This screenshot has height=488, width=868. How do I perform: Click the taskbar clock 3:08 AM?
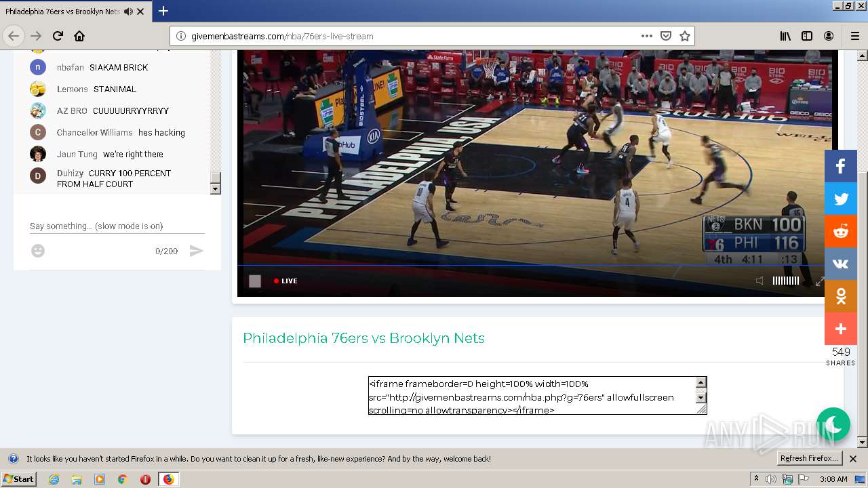(x=833, y=479)
